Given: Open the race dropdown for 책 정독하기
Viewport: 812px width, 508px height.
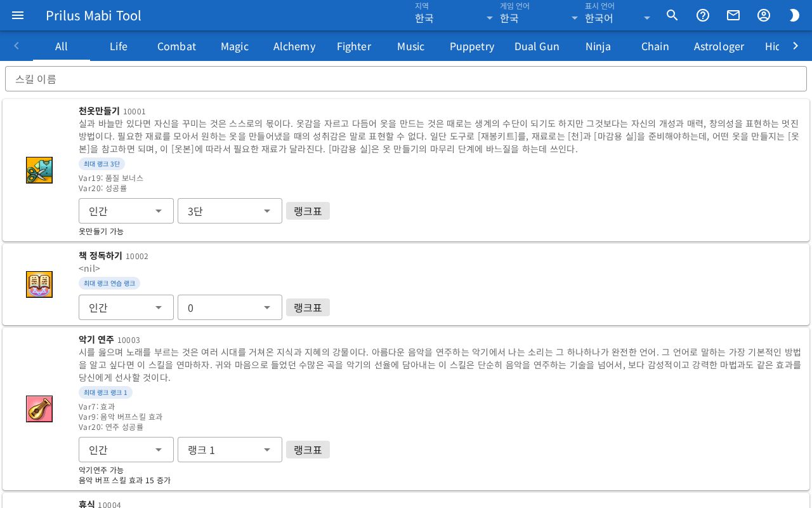Looking at the screenshot, I should tap(126, 307).
